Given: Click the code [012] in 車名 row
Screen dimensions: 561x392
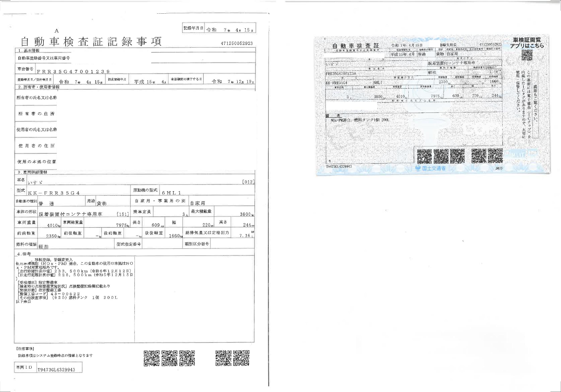Looking at the screenshot, I should [x=248, y=182].
